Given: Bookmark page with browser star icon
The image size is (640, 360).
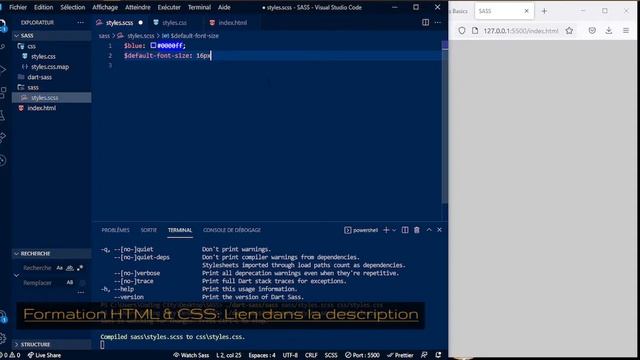Looking at the screenshot, I should coord(569,31).
